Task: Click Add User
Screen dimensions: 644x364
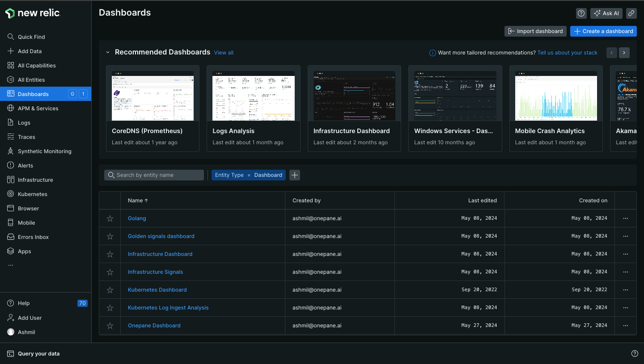Action: [x=46, y=318]
